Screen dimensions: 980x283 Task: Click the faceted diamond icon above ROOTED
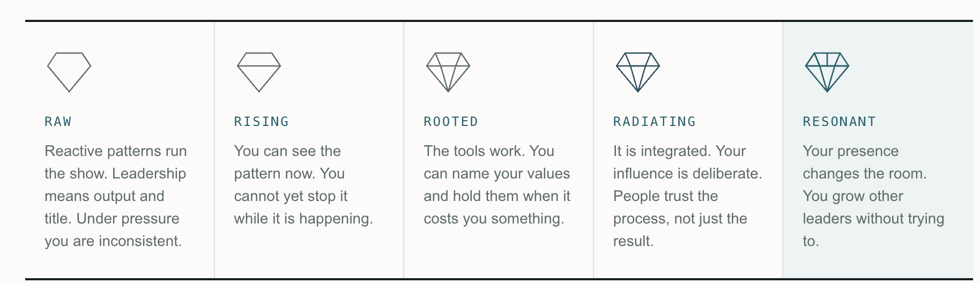[x=448, y=72]
